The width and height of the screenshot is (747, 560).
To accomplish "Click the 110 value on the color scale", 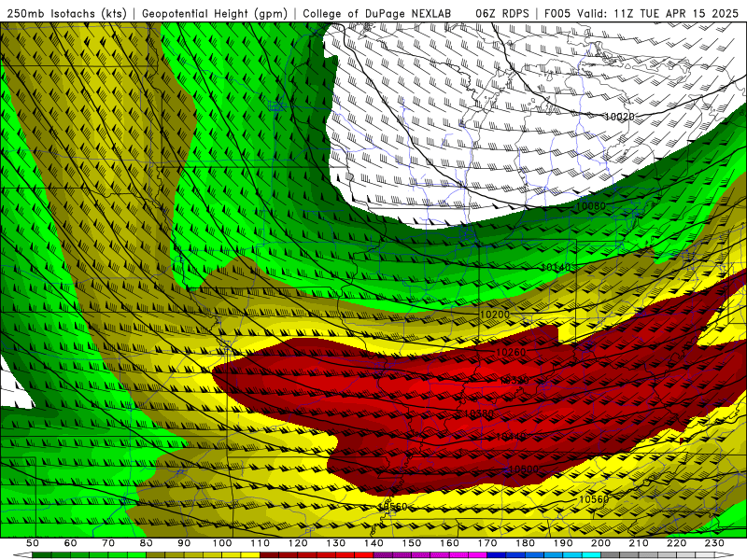I will pyautogui.click(x=261, y=543).
